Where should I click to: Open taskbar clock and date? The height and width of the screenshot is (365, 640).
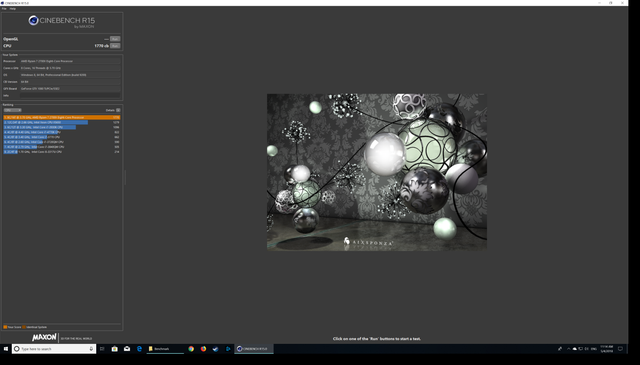pos(607,349)
